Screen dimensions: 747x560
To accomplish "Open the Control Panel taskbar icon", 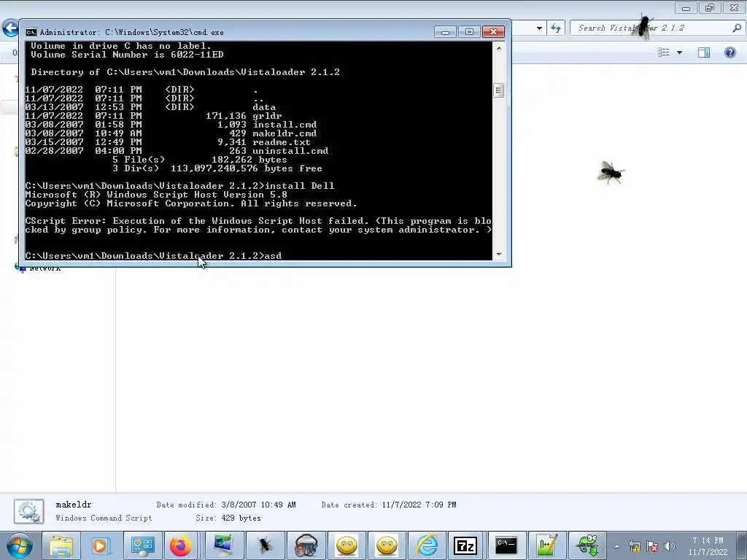I will 142,545.
